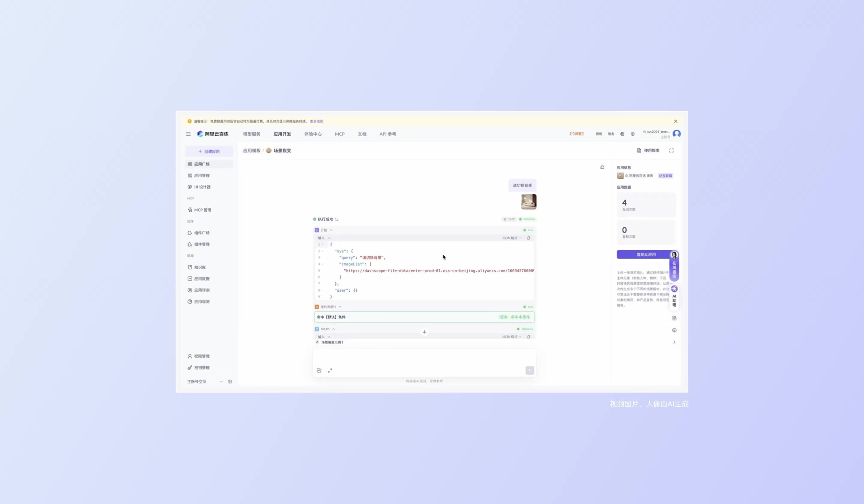Fold JSON line 2 sys object
Image resolution: width=864 pixels, height=504 pixels.
click(x=322, y=251)
